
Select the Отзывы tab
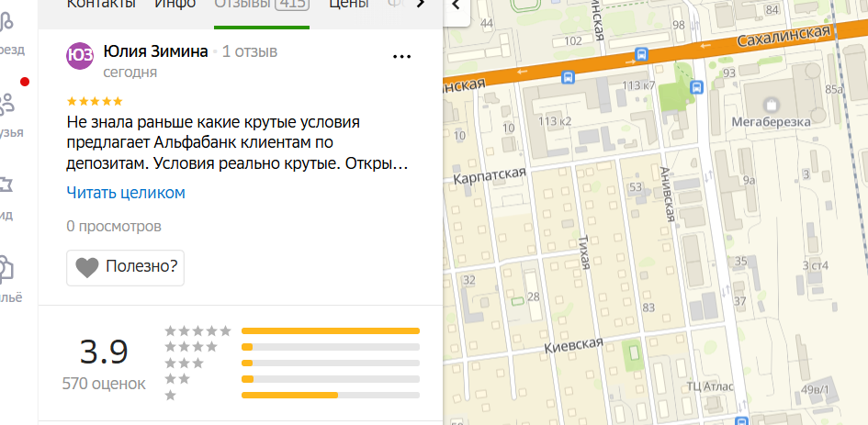click(261, 6)
